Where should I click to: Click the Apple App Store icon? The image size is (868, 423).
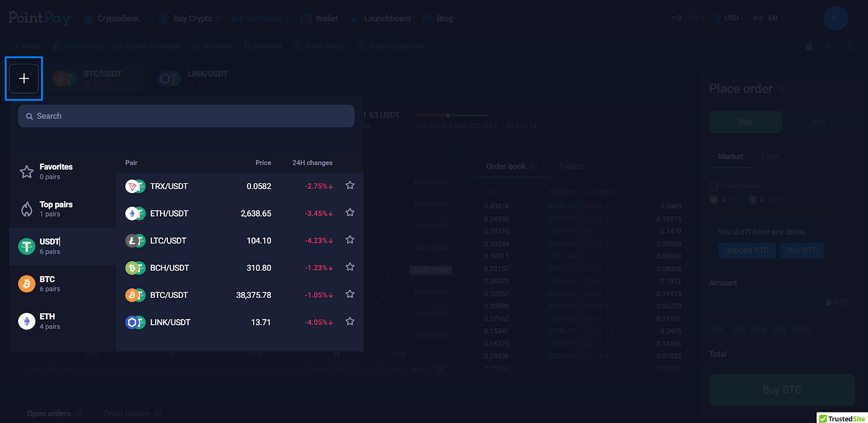coord(808,46)
